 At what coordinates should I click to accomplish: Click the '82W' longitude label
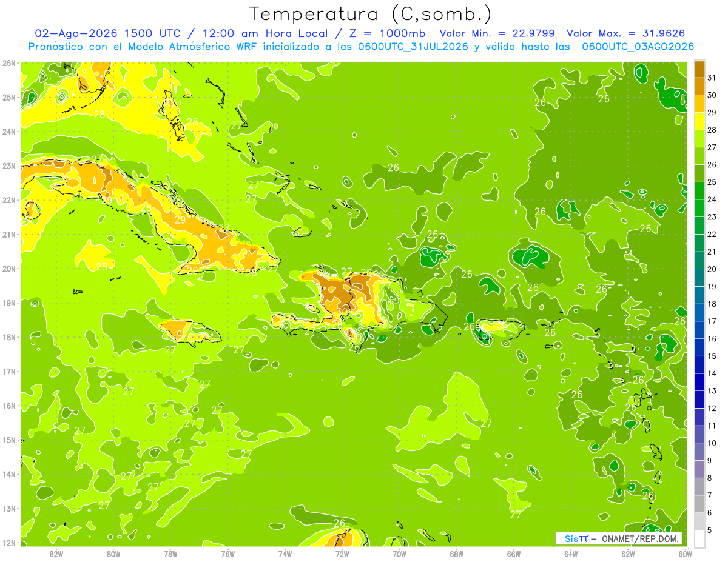56,554
